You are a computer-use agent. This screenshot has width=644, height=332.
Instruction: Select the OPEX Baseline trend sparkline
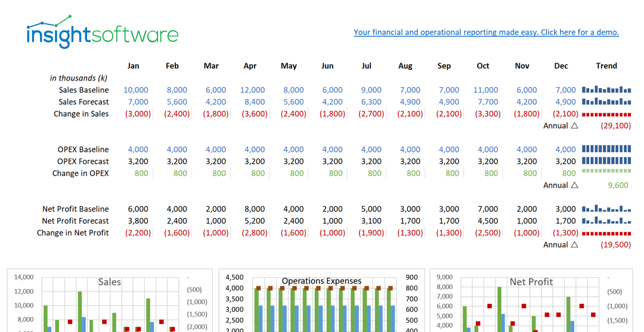click(606, 148)
